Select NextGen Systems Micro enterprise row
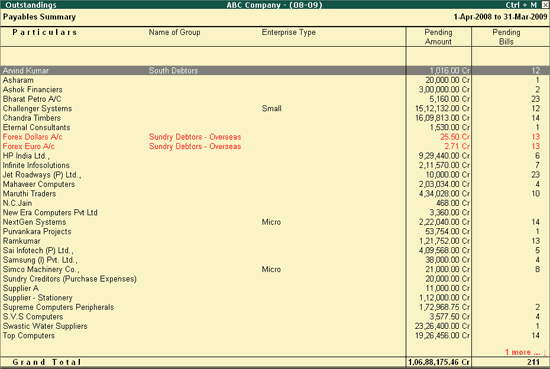This screenshot has height=369, width=550. [275, 222]
